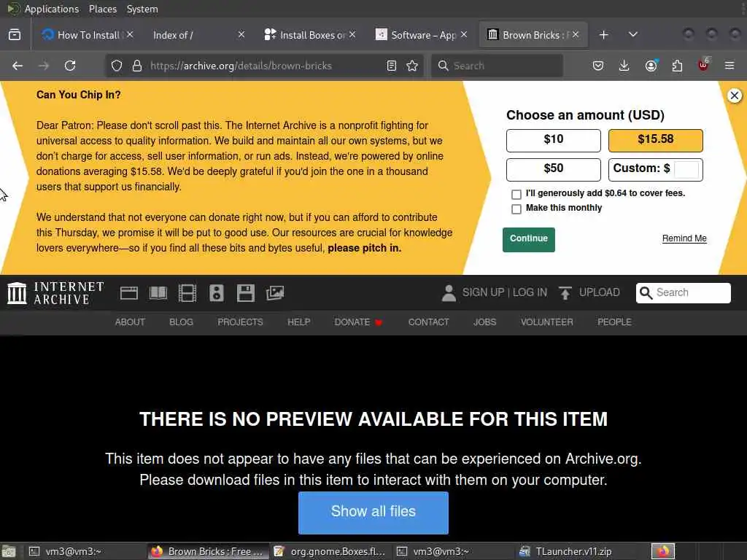This screenshot has width=747, height=560.
Task: Open the LOG IN link
Action: coord(530,292)
